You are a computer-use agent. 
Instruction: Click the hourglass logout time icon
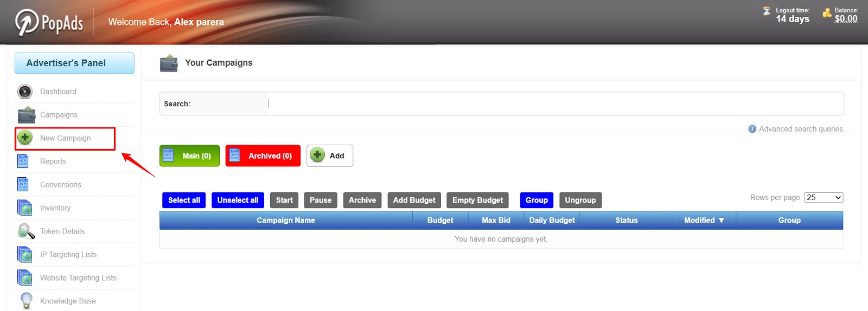pyautogui.click(x=767, y=11)
